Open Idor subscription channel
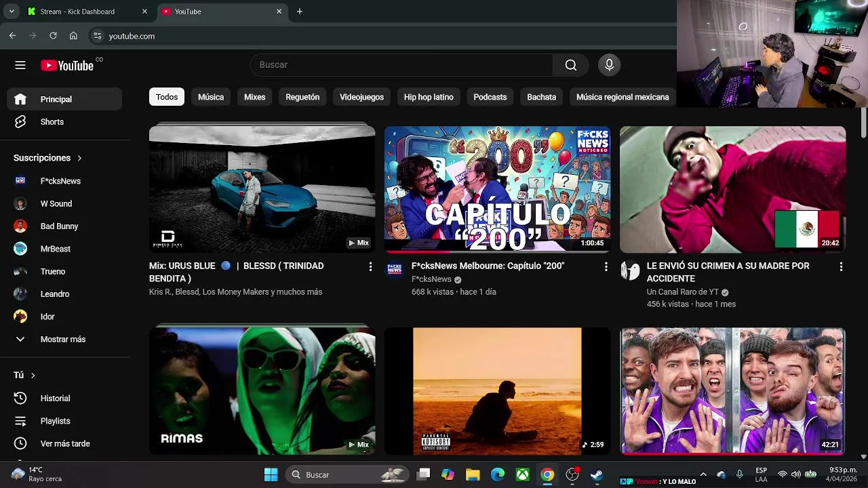Screen dimensions: 868x488 pyautogui.click(x=64, y=317)
